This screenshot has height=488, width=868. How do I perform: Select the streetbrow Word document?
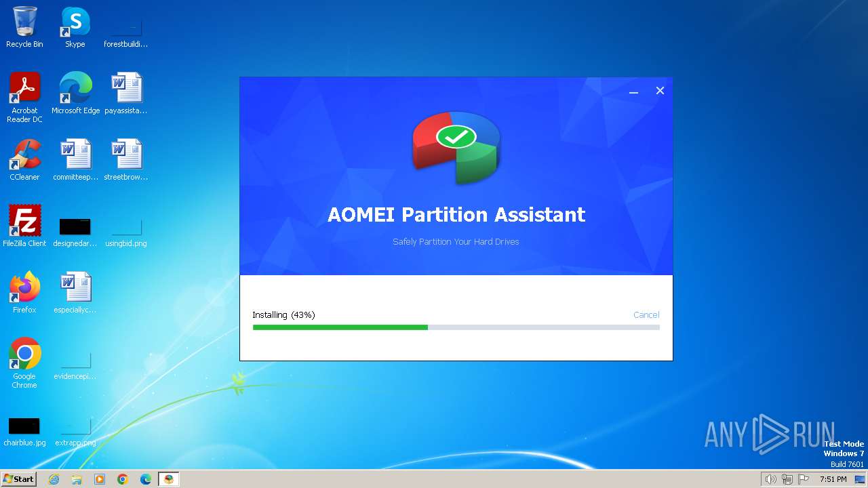click(x=125, y=160)
